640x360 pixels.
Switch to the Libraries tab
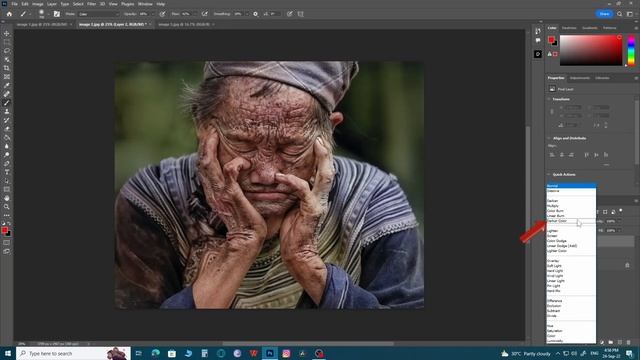(602, 78)
